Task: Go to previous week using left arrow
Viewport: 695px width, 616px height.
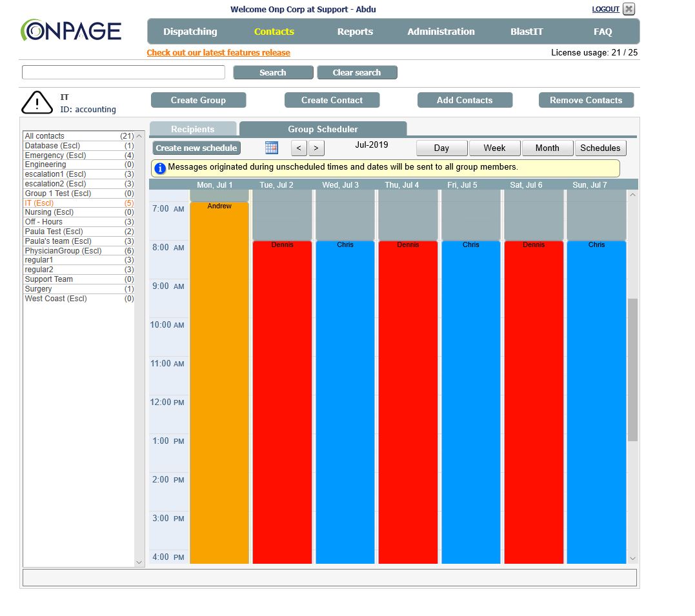Action: coord(299,148)
